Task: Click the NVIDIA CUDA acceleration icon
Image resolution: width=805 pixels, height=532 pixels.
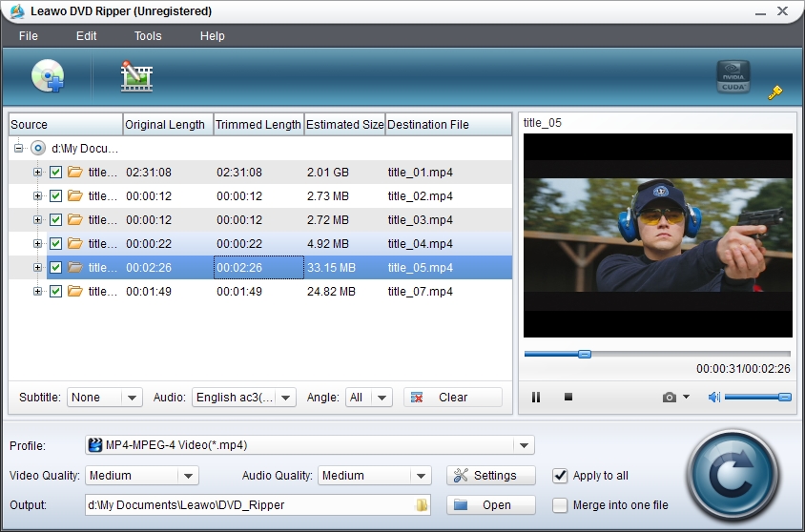Action: [733, 77]
